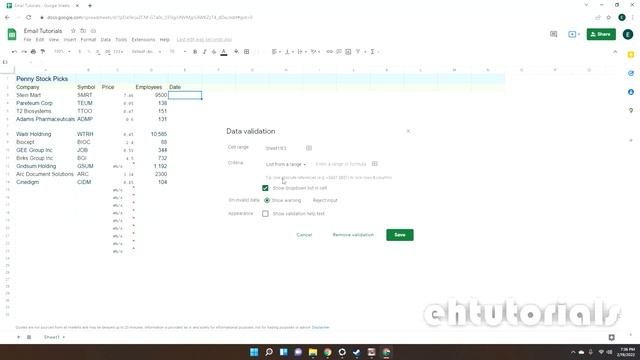Click the select-range grid icon beside Criteria

click(375, 164)
